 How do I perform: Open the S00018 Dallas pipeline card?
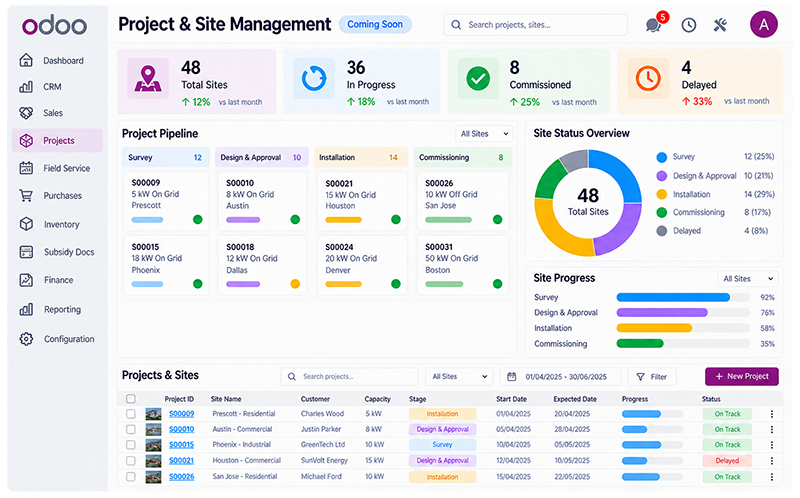(x=263, y=265)
